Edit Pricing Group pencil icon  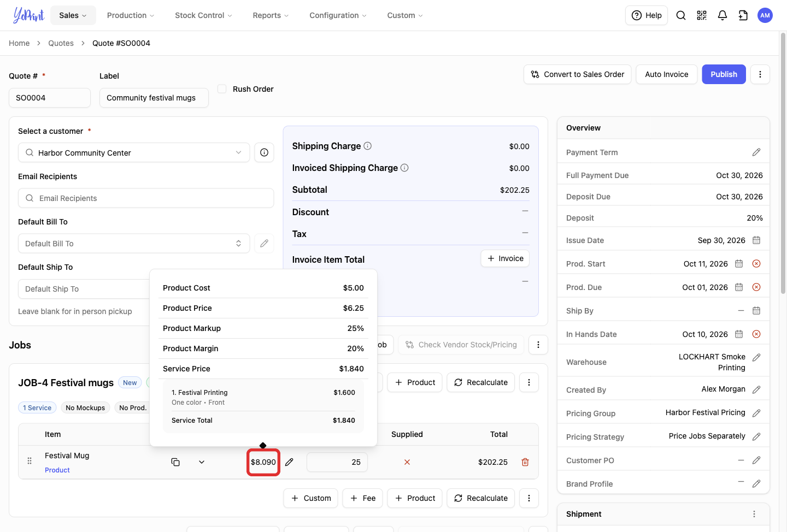tap(756, 413)
